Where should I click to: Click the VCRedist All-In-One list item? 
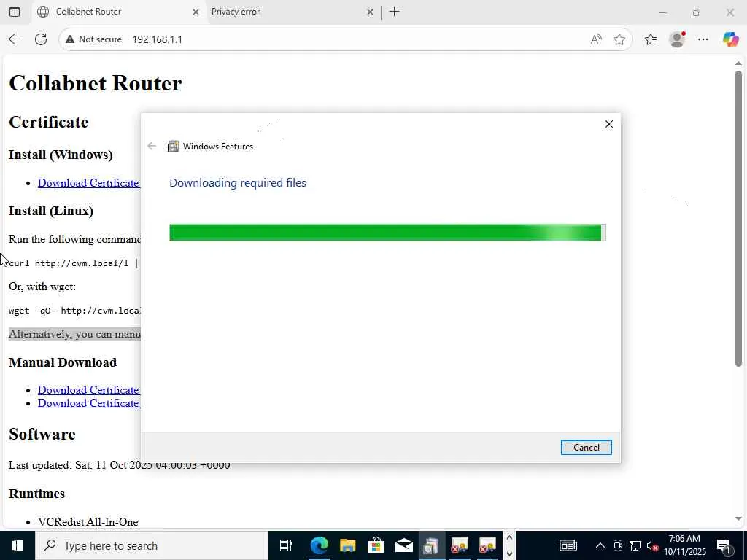click(88, 522)
